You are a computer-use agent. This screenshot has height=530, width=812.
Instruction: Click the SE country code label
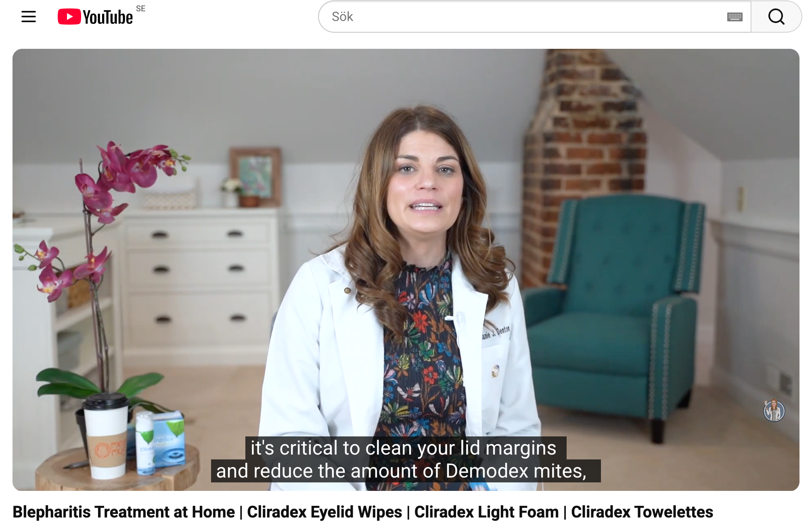140,8
